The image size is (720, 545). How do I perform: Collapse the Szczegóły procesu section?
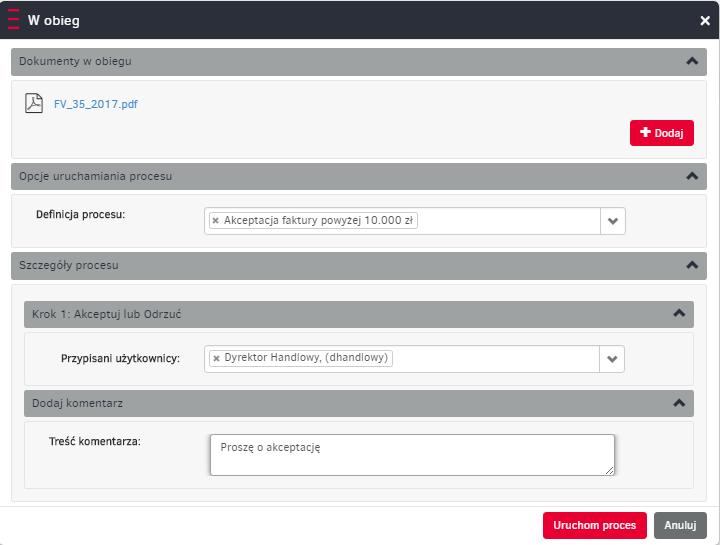coord(692,265)
